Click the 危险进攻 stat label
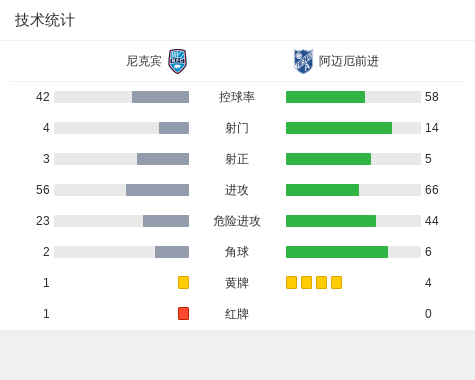Screen dimensions: 475x380 pos(237,221)
